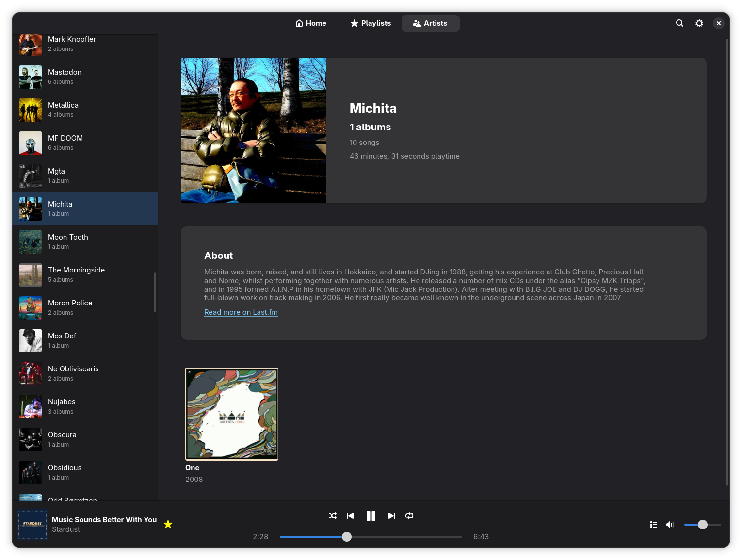
Task: Switch to the Home tab
Action: point(311,23)
